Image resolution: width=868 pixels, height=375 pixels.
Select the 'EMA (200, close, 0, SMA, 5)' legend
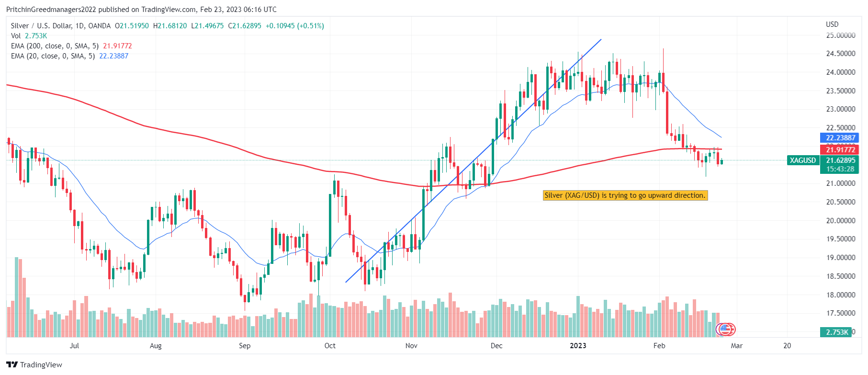[55, 46]
